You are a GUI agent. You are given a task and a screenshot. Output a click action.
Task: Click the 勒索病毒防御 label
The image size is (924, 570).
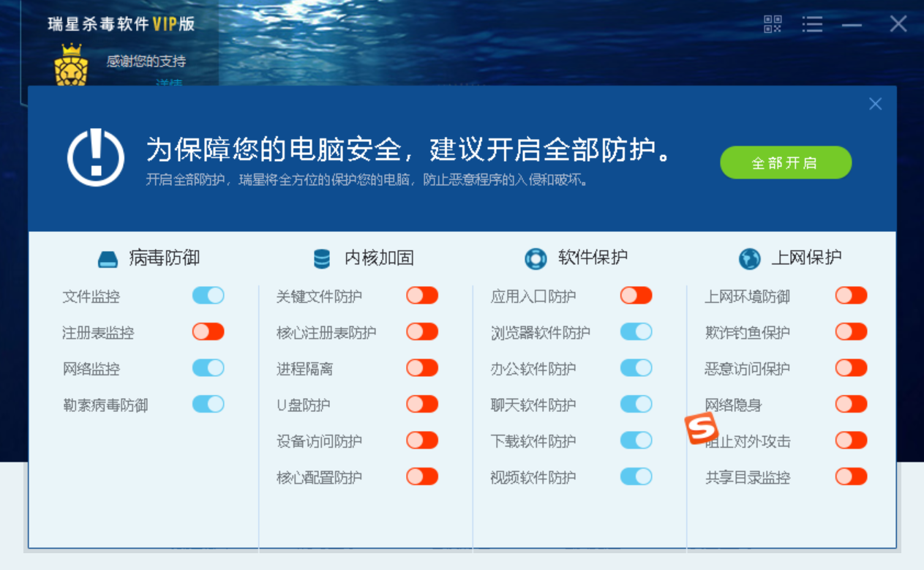(x=105, y=406)
